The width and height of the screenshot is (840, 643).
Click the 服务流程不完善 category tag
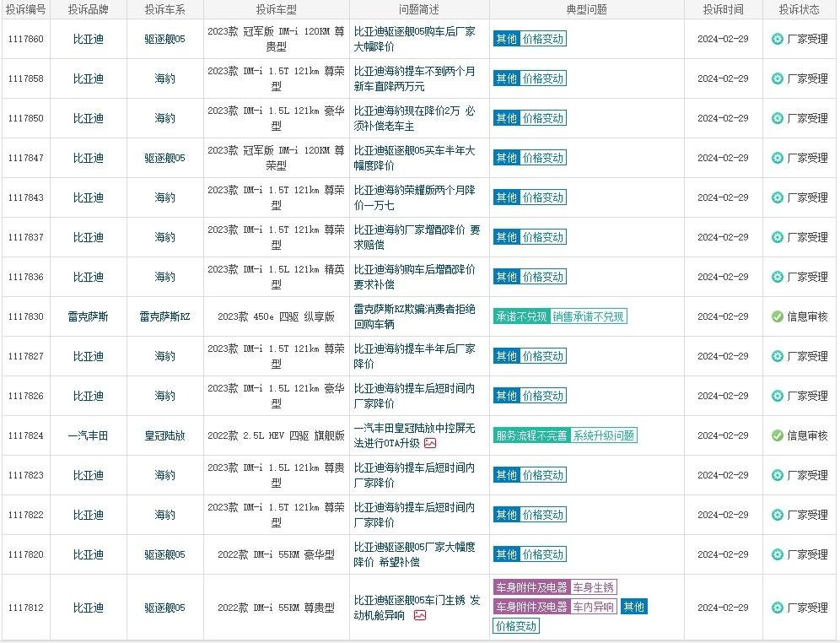(531, 435)
